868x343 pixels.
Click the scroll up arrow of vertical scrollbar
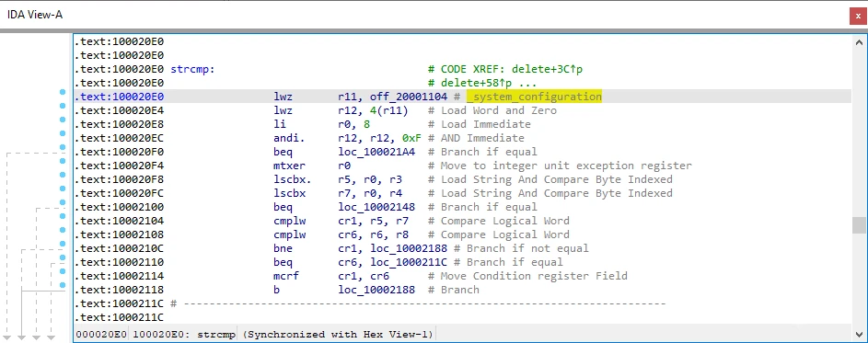click(859, 42)
